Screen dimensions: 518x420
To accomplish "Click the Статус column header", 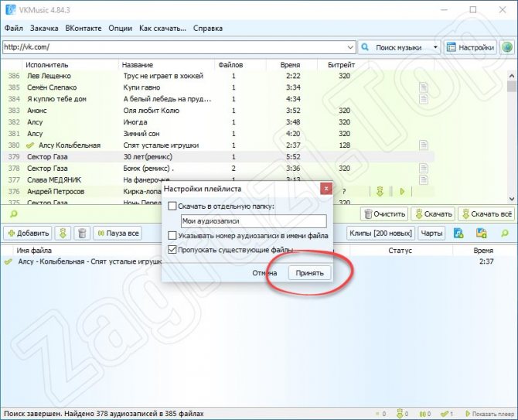I will pyautogui.click(x=400, y=251).
